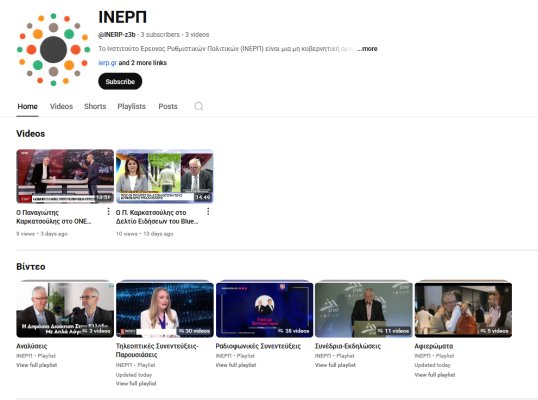Click the ΙΝΕΡΠ channel name heading

click(x=122, y=17)
